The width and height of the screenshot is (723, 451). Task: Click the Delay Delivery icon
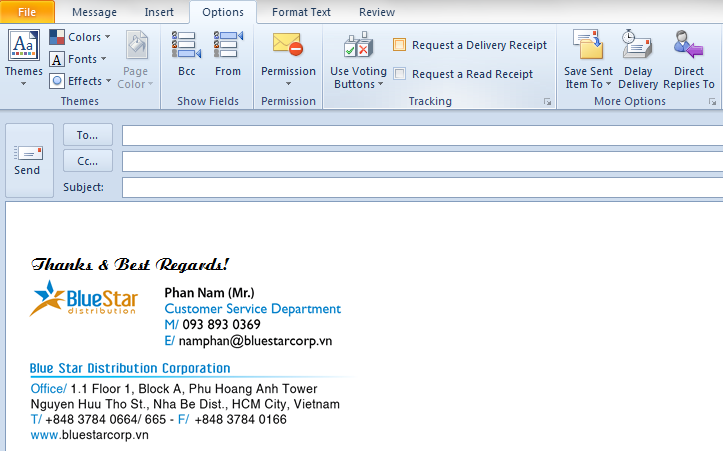(637, 44)
